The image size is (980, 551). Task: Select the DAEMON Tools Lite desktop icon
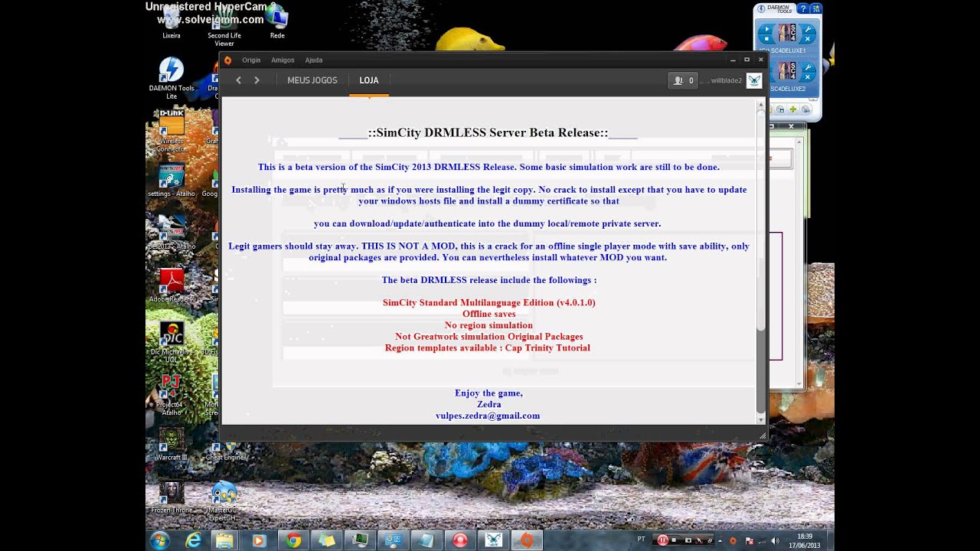tap(171, 78)
